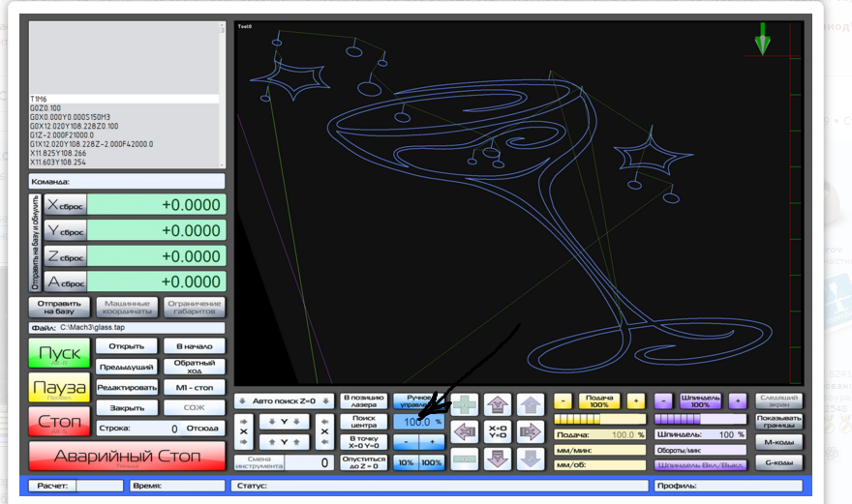This screenshot has width=852, height=504.
Task: Pause program with yellow Пауза button
Action: click(59, 388)
